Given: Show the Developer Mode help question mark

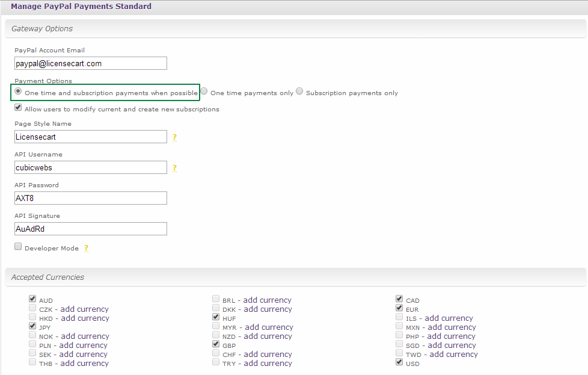Looking at the screenshot, I should [86, 248].
